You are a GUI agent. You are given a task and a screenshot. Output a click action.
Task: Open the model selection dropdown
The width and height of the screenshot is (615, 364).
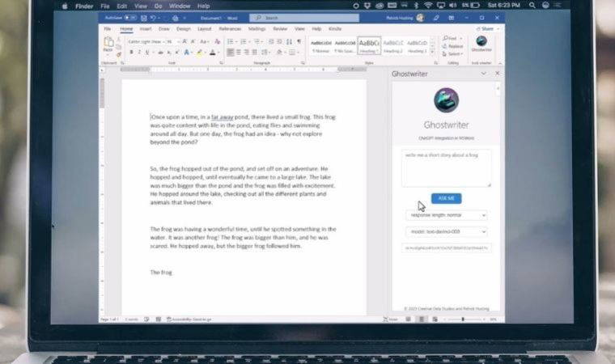click(447, 231)
